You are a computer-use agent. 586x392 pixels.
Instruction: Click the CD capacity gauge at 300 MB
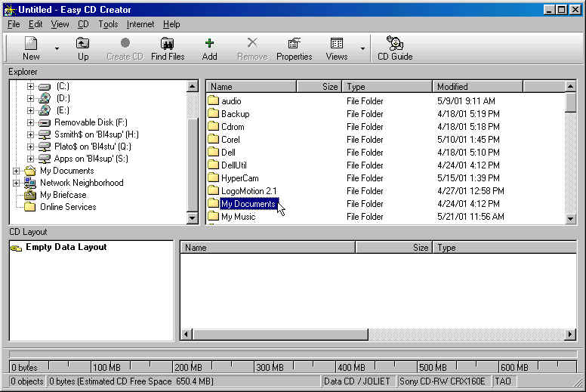point(270,367)
